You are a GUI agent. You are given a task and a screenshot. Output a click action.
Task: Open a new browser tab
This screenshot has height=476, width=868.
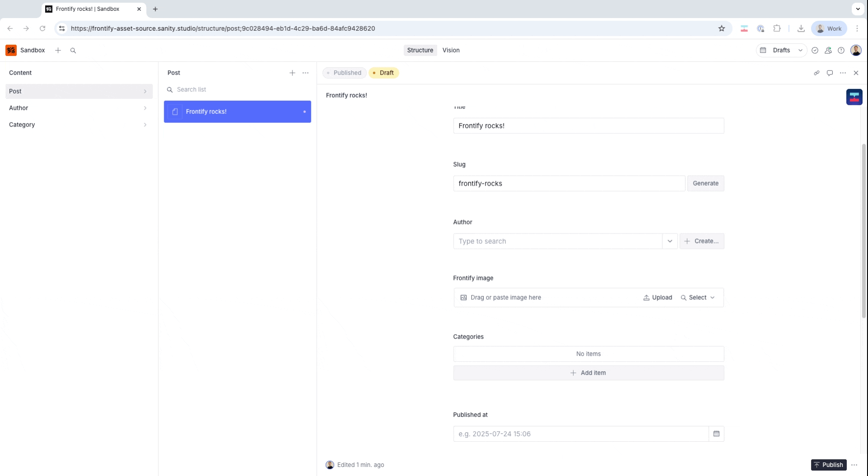[x=155, y=9]
